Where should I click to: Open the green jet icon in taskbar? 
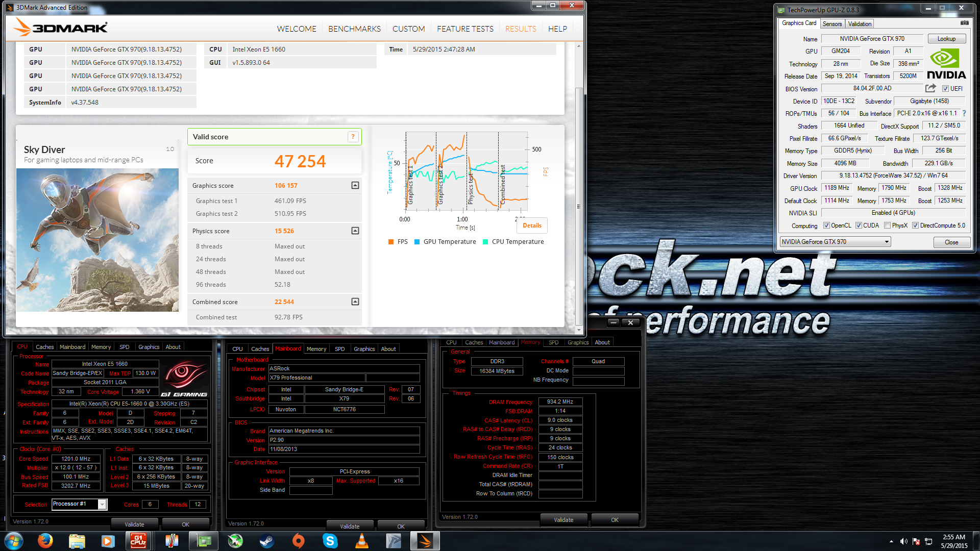click(x=235, y=541)
